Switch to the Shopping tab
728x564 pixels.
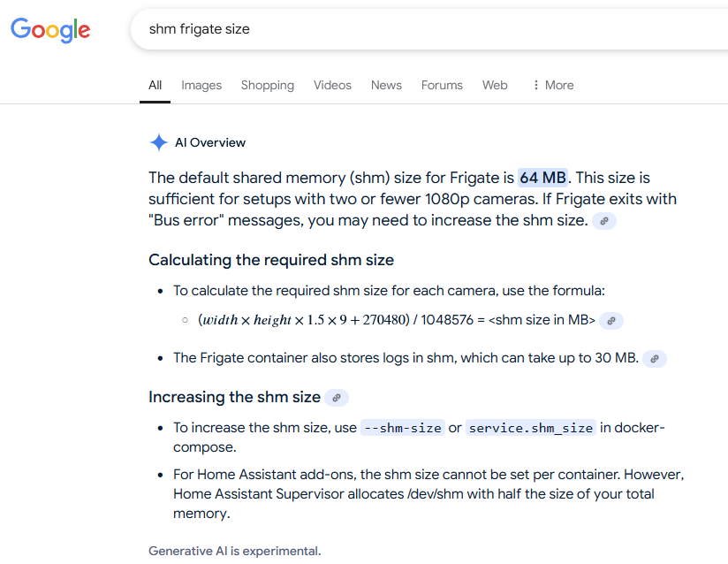pyautogui.click(x=268, y=85)
